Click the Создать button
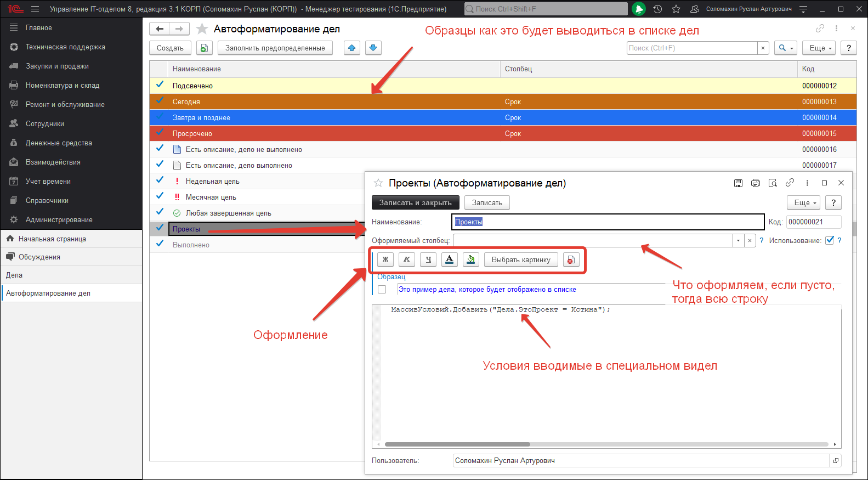Screen dimensions: 868x480 point(170,48)
